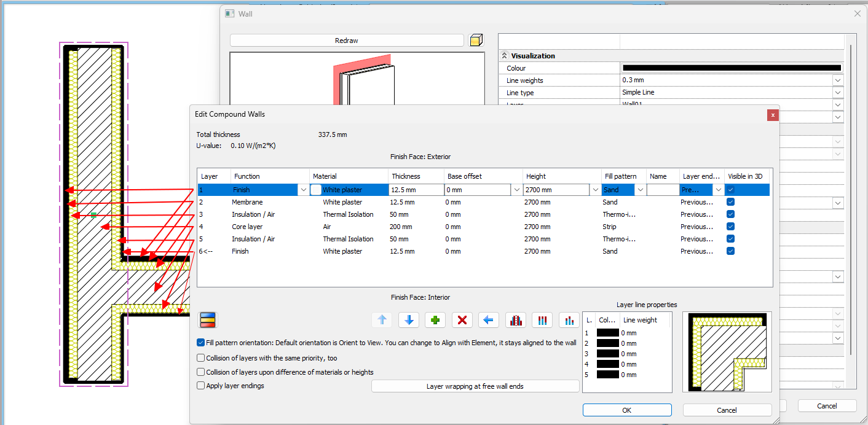Click the yellow 3D cube icon beside Redraw
The width and height of the screenshot is (868, 425).
tap(476, 41)
